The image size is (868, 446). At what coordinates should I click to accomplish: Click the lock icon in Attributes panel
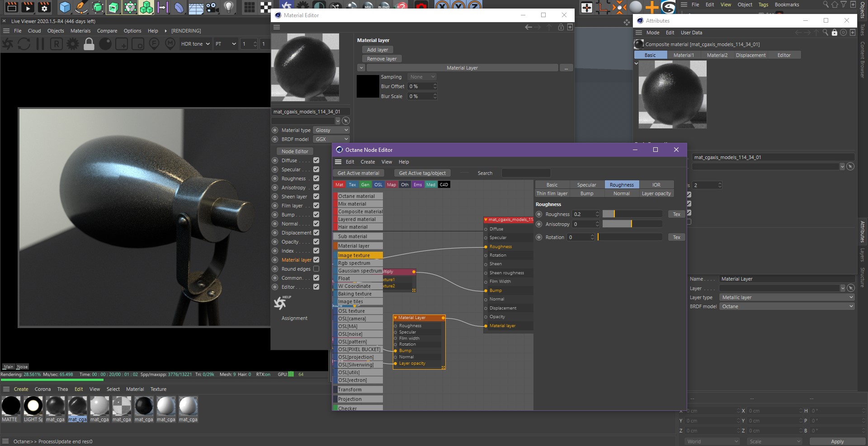835,33
